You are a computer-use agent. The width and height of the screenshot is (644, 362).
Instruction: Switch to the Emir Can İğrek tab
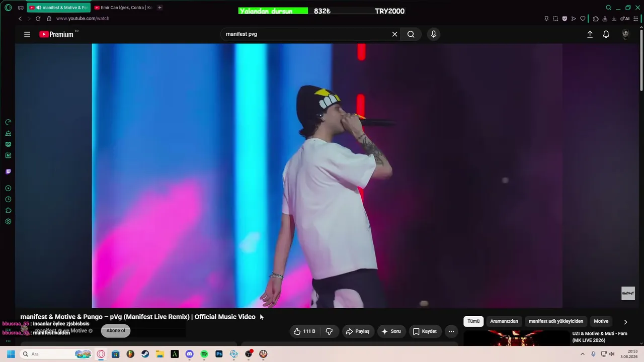click(123, 8)
